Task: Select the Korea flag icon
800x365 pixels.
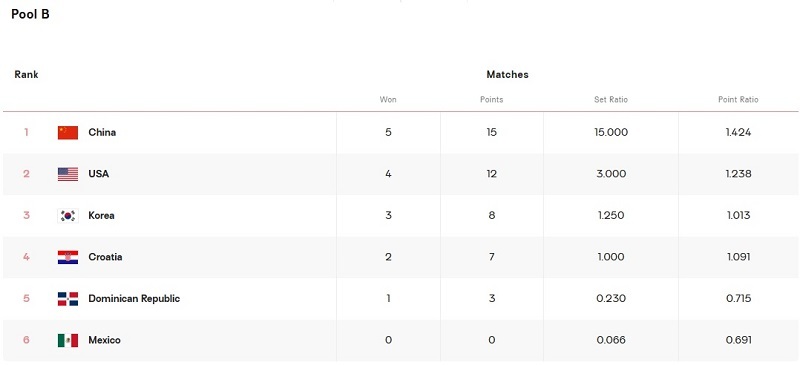Action: 68,215
